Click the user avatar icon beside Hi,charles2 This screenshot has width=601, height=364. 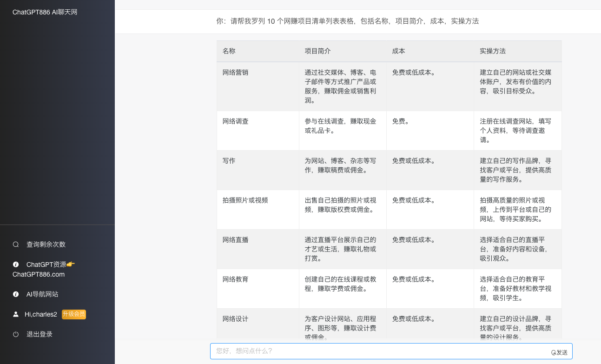pos(15,314)
